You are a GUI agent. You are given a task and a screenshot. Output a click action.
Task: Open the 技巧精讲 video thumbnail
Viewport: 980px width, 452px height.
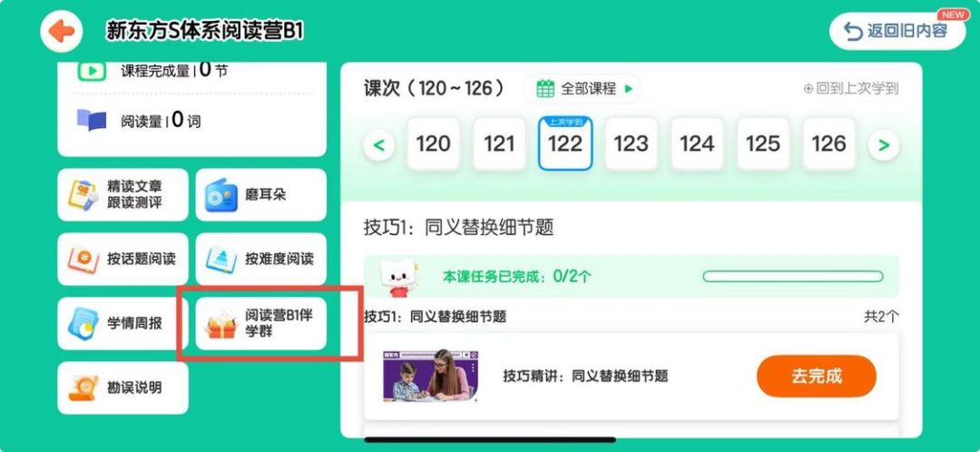pos(430,375)
